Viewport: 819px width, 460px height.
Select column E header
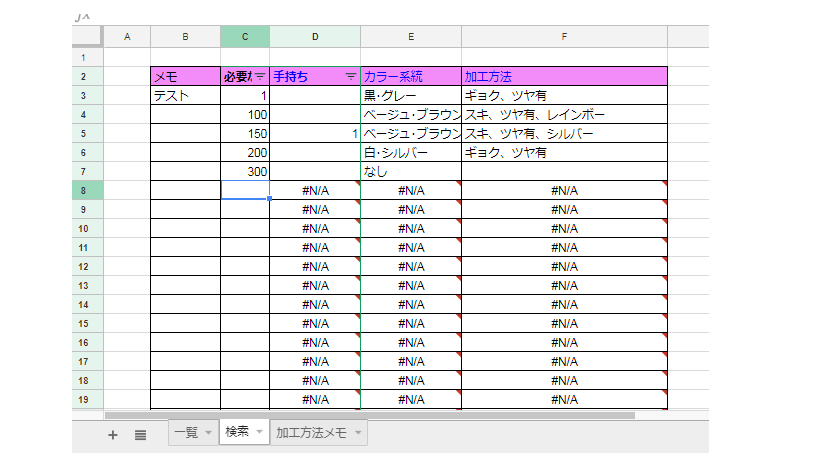411,37
